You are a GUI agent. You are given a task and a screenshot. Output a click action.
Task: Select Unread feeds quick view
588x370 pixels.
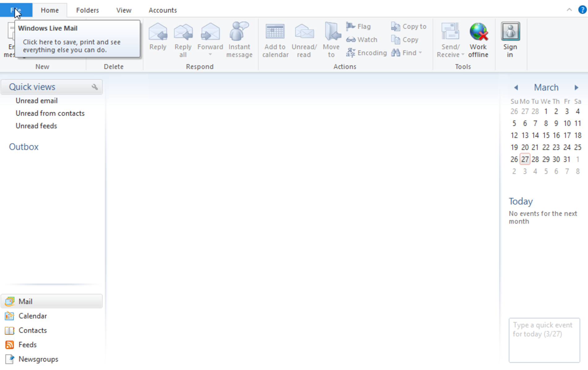[x=36, y=126]
